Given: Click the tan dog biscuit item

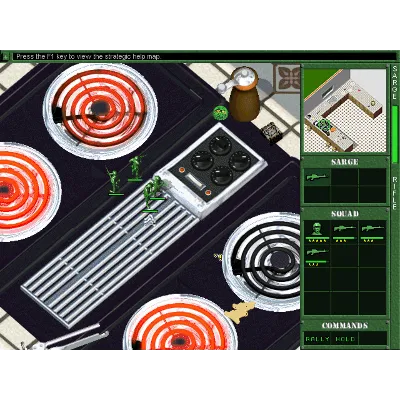Looking at the screenshot, I should tap(240, 311).
